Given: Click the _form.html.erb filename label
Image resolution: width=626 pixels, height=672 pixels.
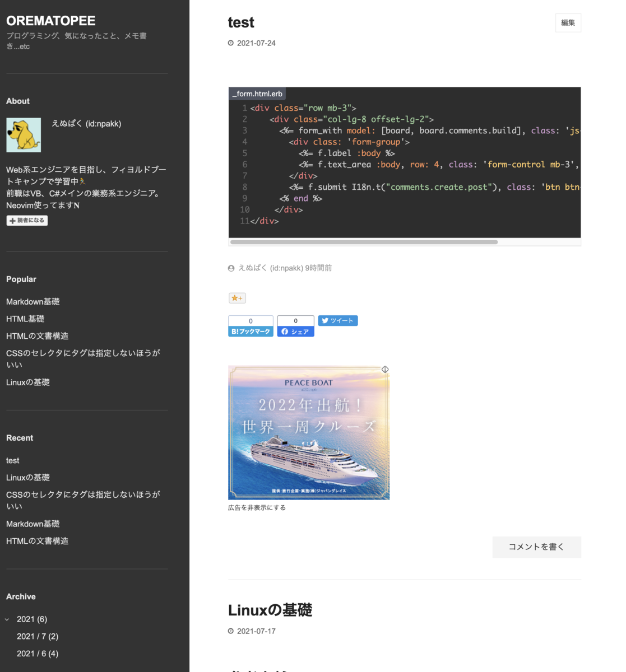Looking at the screenshot, I should click(257, 94).
